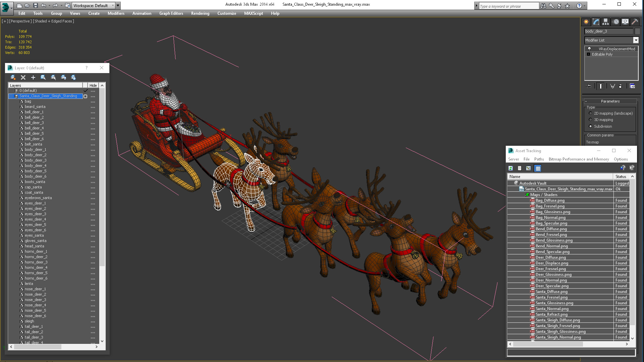Select 2D mapping (landscape) radio button
This screenshot has width=644, height=362.
coord(590,113)
